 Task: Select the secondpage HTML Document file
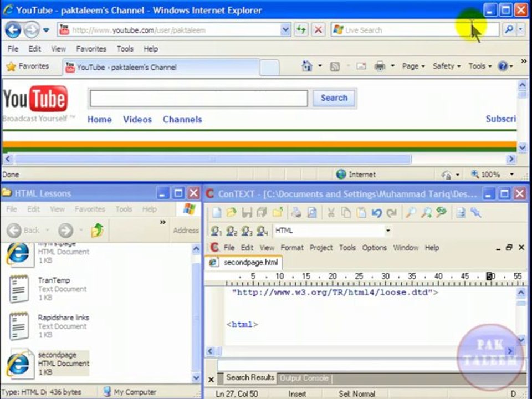click(x=48, y=364)
